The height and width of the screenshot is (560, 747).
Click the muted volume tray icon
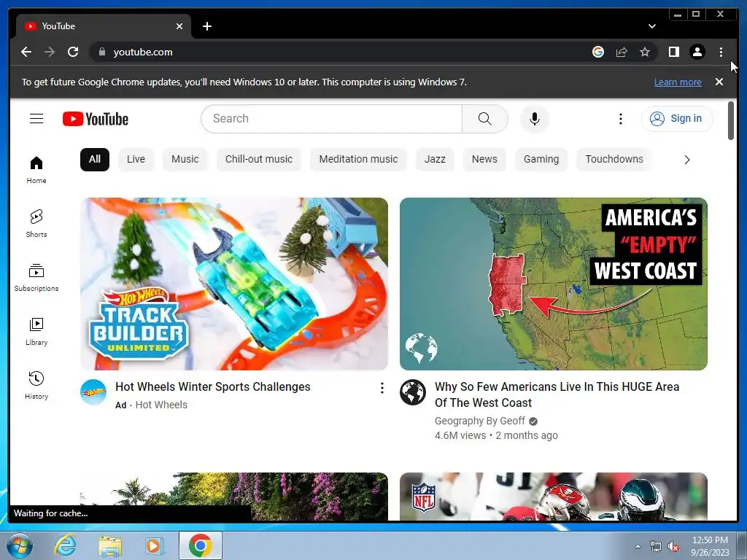tap(673, 546)
